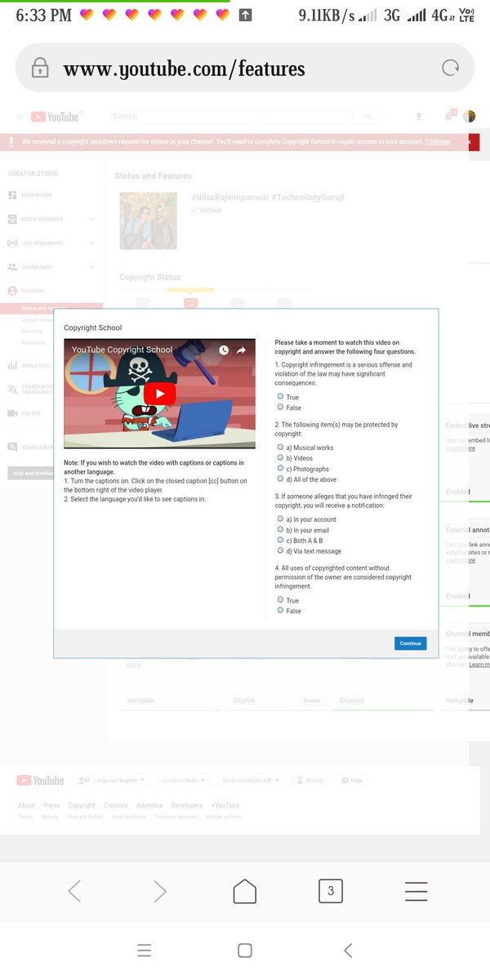Click the Continue link in red banner
The height and width of the screenshot is (980, 490).
(x=437, y=142)
